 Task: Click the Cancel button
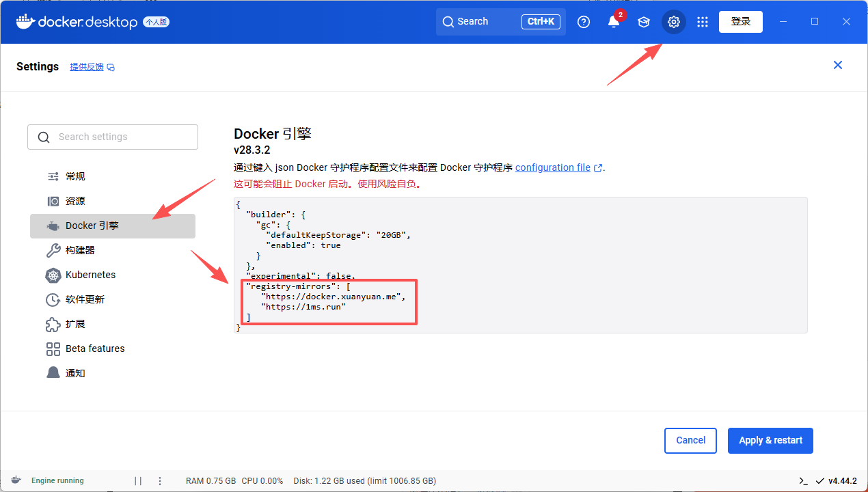[x=690, y=441]
